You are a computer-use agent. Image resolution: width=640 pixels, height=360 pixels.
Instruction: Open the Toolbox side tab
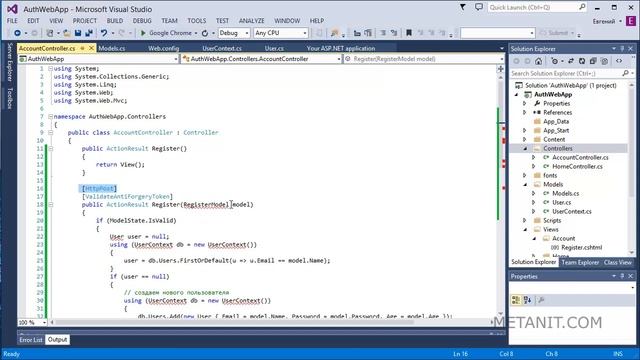10,98
